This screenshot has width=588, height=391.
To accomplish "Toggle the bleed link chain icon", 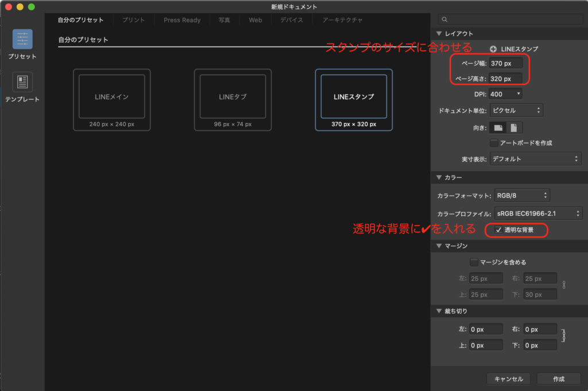I will [563, 335].
